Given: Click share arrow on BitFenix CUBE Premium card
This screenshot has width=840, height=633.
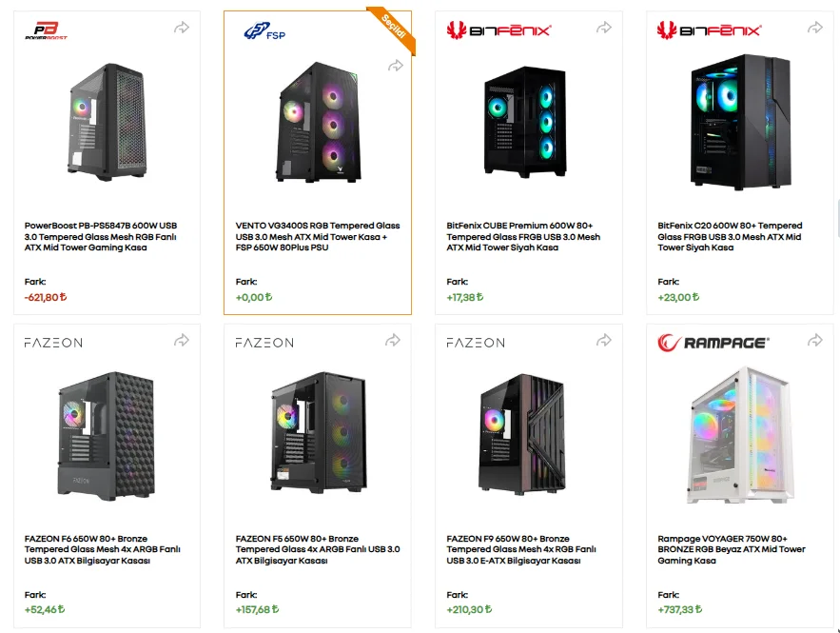Looking at the screenshot, I should tap(604, 28).
